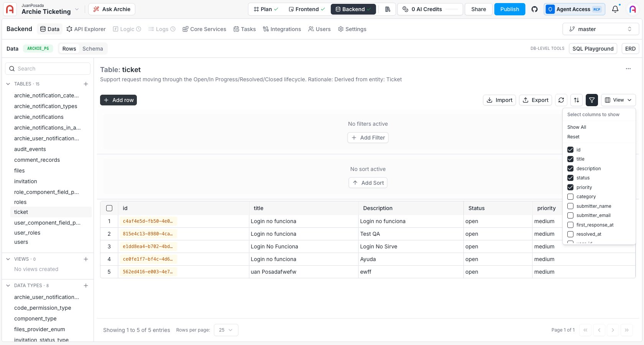
Task: Collapse the TABLES section
Action: (8, 84)
